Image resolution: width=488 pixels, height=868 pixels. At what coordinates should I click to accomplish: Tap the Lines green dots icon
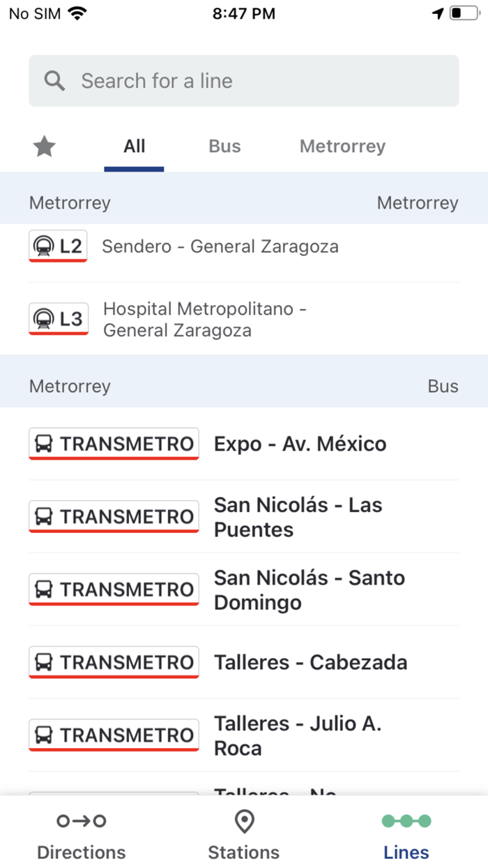406,821
